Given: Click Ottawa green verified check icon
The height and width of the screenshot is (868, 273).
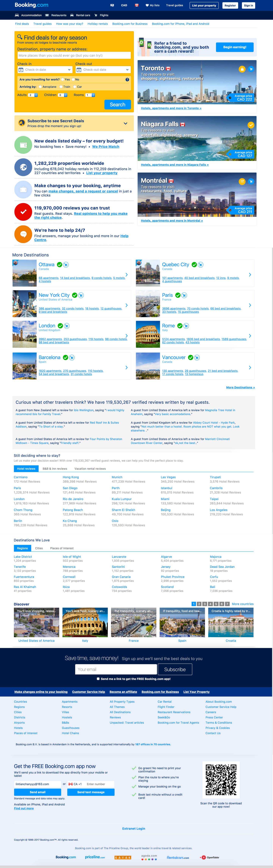Looking at the screenshot, I should click(x=60, y=265).
